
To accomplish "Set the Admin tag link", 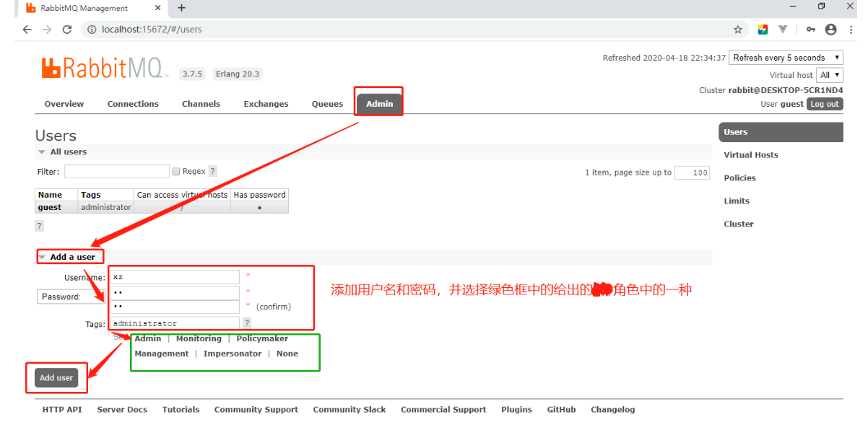I will pos(148,338).
